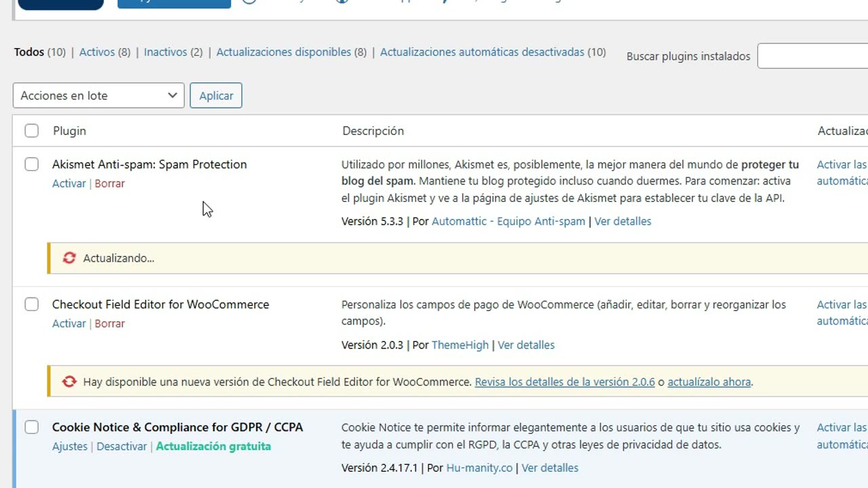
Task: Click the Akismet 'Actualizando...' spinning update icon
Action: point(69,258)
